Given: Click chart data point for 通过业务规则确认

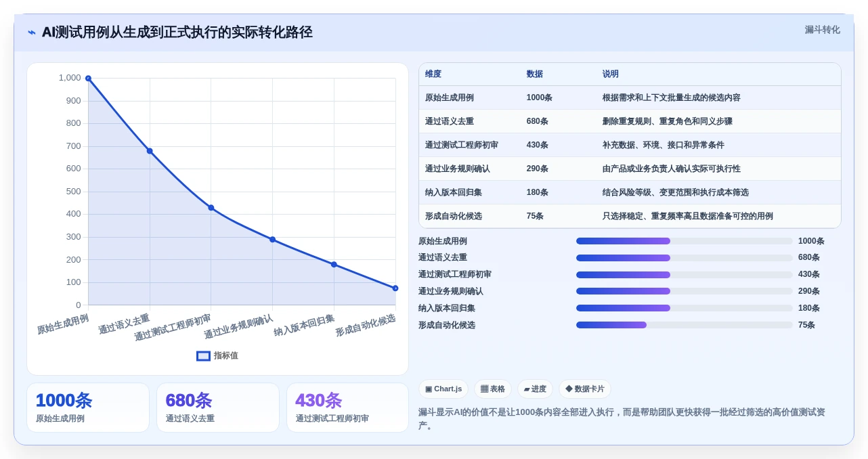Looking at the screenshot, I should click(272, 240).
